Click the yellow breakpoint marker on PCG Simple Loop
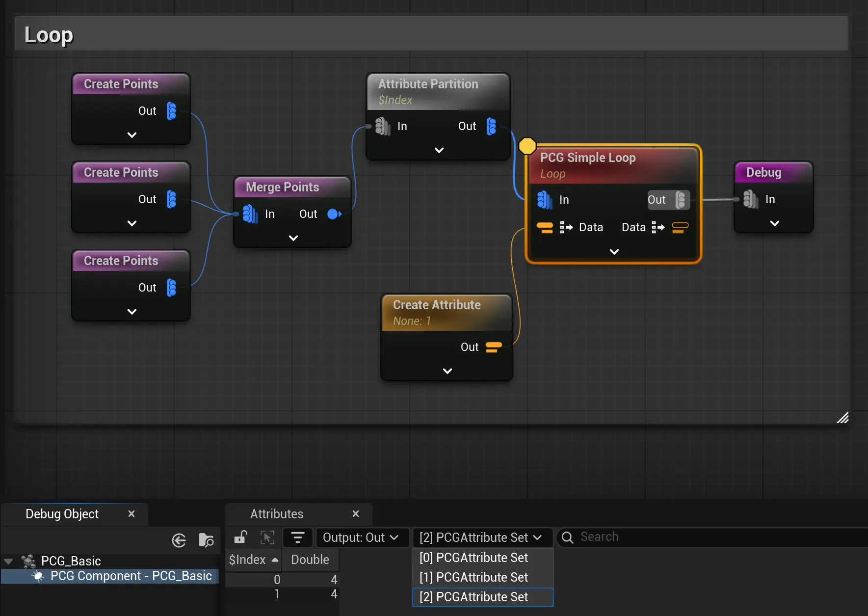 pyautogui.click(x=527, y=146)
